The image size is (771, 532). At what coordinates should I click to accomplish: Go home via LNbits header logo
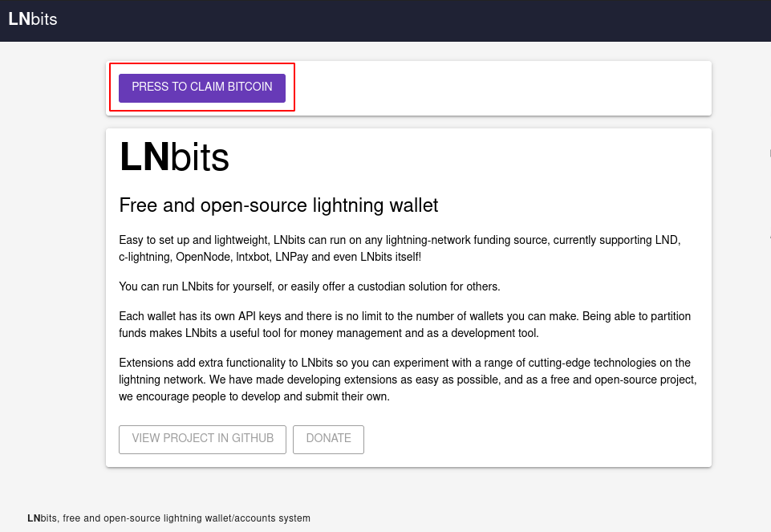[x=33, y=19]
